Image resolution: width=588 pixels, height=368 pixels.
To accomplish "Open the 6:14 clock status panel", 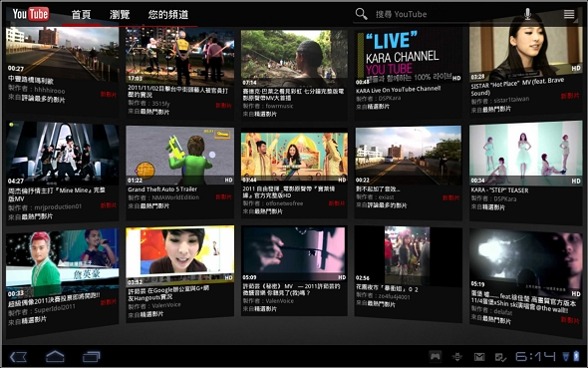I will [x=535, y=356].
